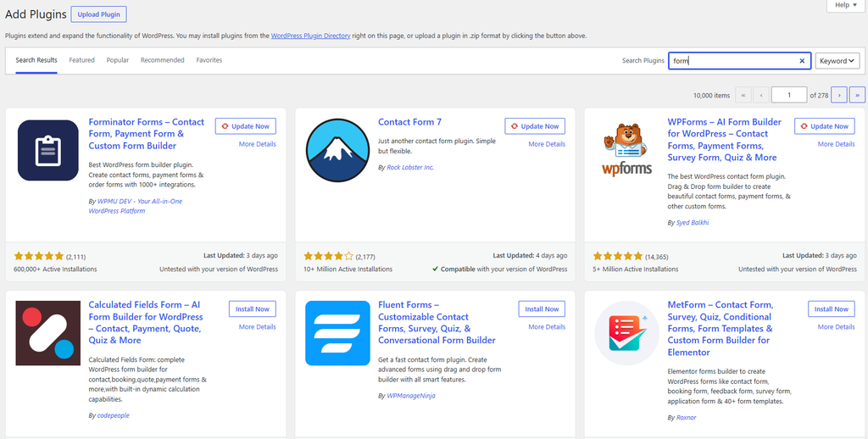868x439 pixels.
Task: Update the WPForms plugin now
Action: coord(825,126)
